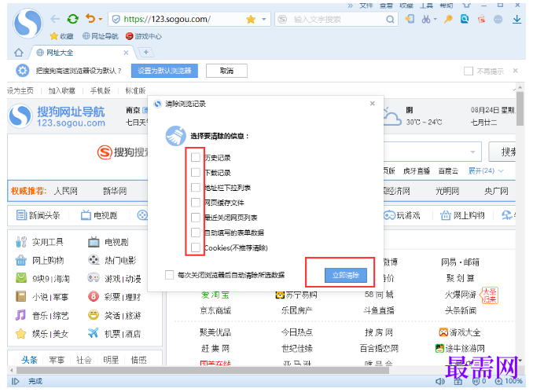The image size is (533, 392).
Task: Open the address bar dropdown arrow
Action: point(264,20)
